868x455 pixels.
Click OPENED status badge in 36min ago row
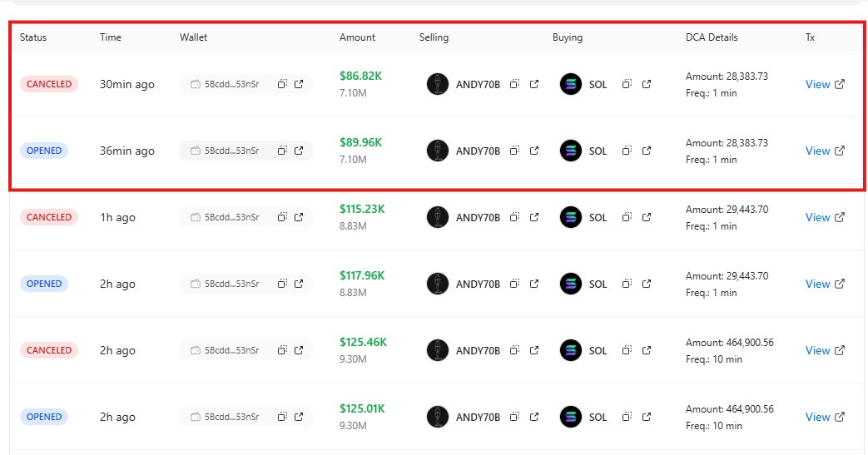[x=44, y=151]
